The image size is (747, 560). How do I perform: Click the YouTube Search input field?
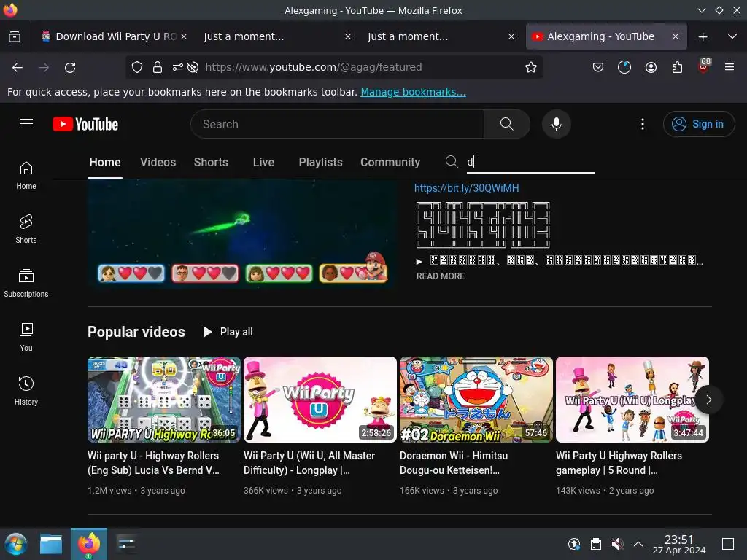pos(337,124)
